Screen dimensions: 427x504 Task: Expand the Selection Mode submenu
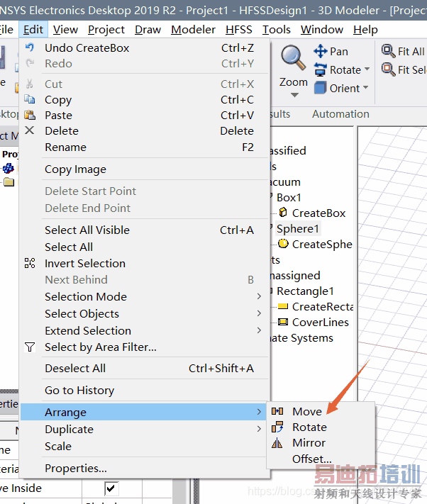144,296
